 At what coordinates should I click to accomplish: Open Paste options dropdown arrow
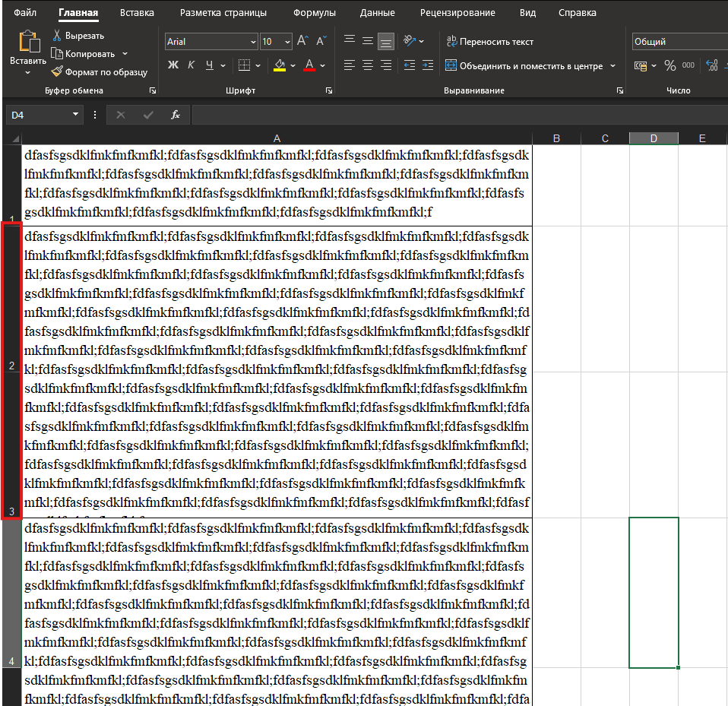28,73
